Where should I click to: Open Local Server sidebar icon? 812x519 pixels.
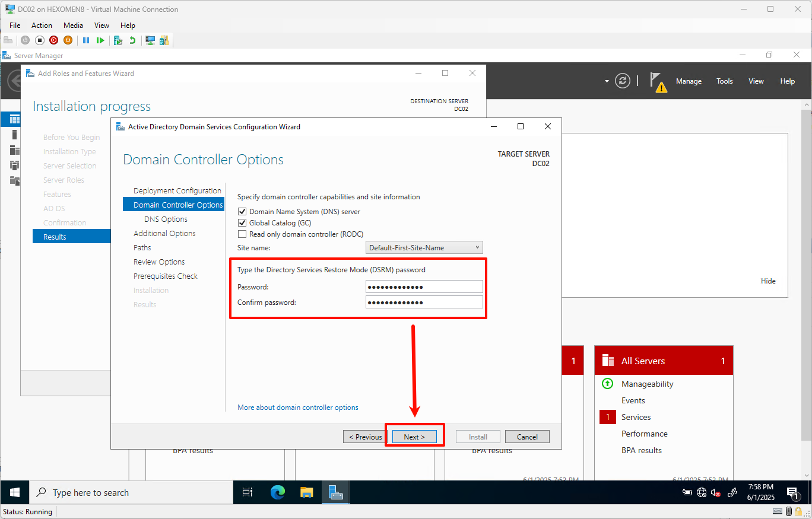[x=14, y=135]
